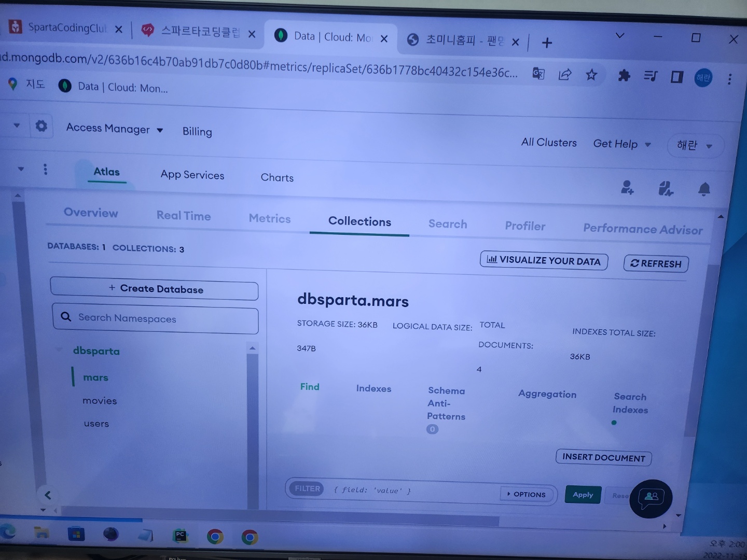Expand the organization selector arrow beside gear
The image size is (747, 560).
click(x=17, y=125)
